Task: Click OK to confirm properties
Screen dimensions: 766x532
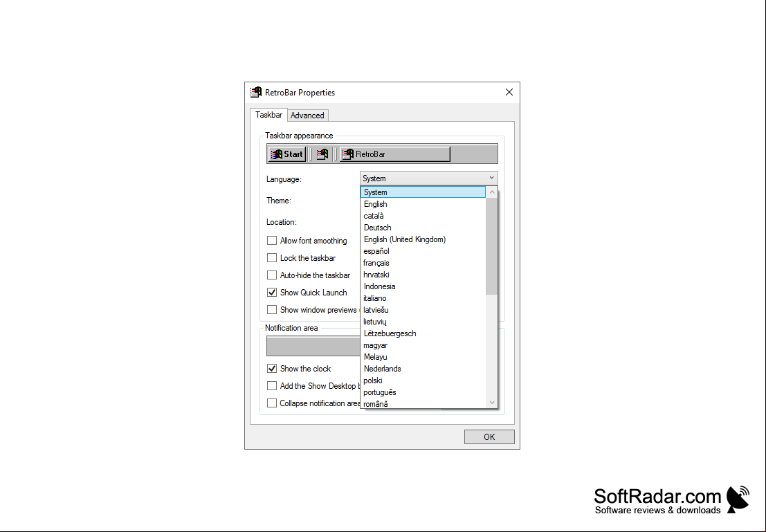Action: pos(489,437)
